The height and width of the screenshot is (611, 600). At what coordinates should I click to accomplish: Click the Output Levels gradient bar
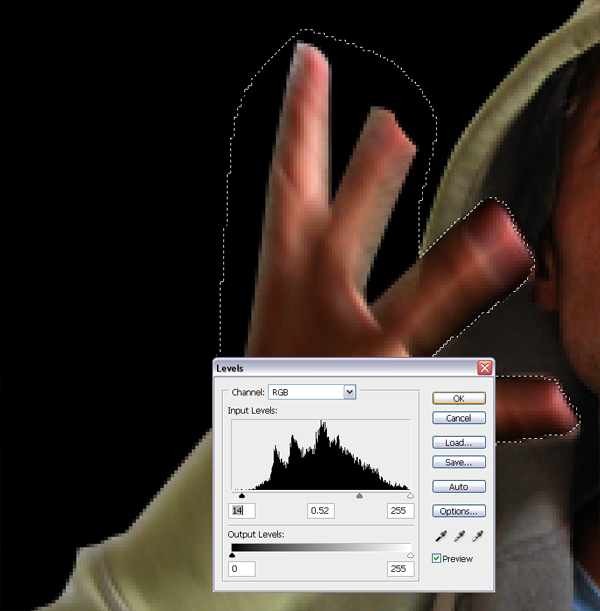click(x=321, y=547)
